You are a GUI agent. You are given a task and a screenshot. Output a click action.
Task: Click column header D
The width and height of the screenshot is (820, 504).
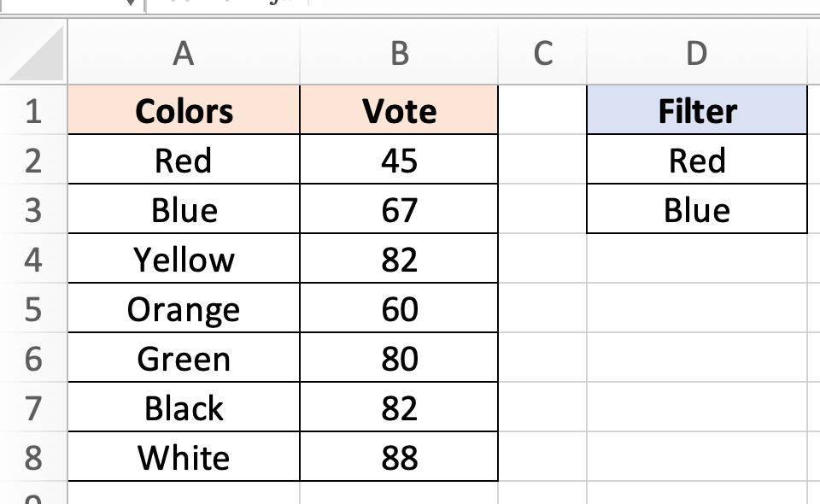click(696, 53)
